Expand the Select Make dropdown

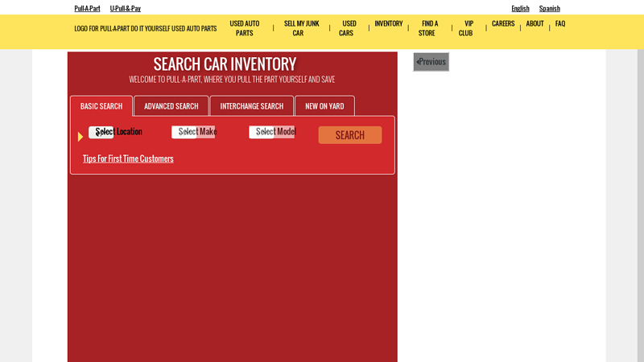[193, 132]
